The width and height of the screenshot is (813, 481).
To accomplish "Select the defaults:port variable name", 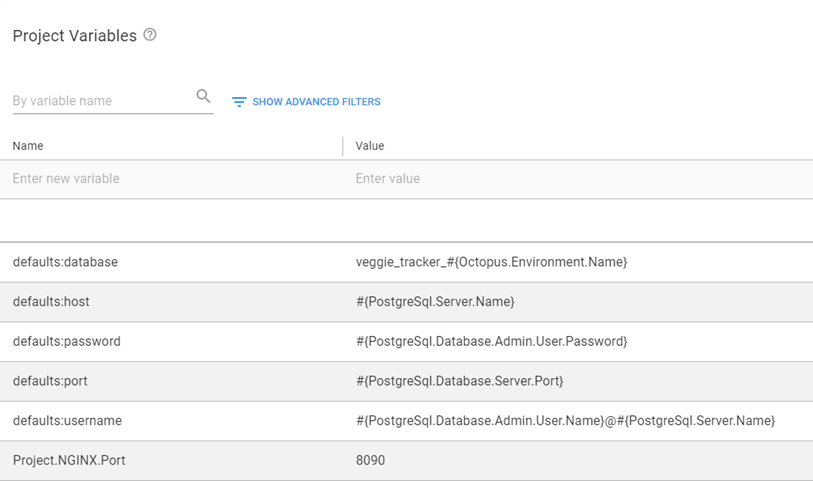I will (x=52, y=382).
